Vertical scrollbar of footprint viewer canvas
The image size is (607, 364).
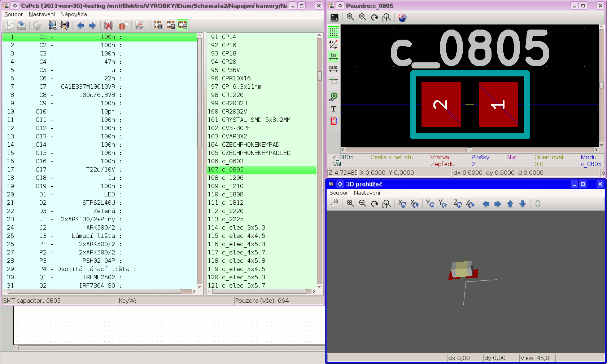pos(601,86)
